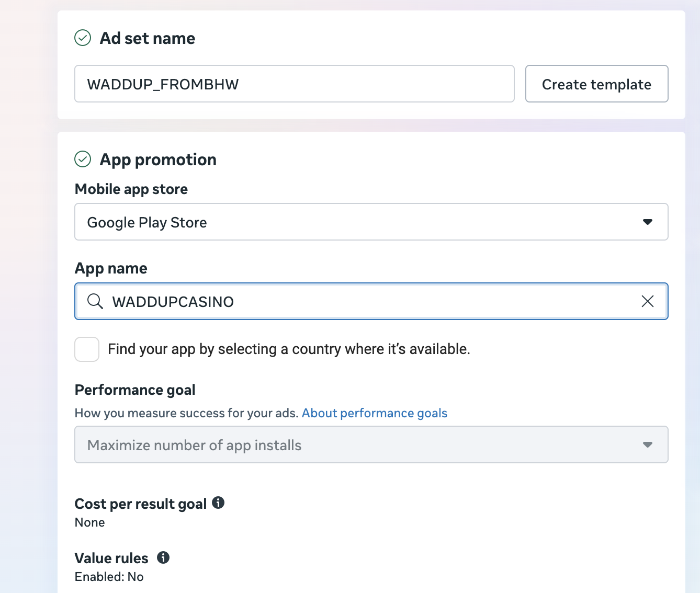The width and height of the screenshot is (700, 593).
Task: Clear the App name field with the X
Action: tap(648, 301)
